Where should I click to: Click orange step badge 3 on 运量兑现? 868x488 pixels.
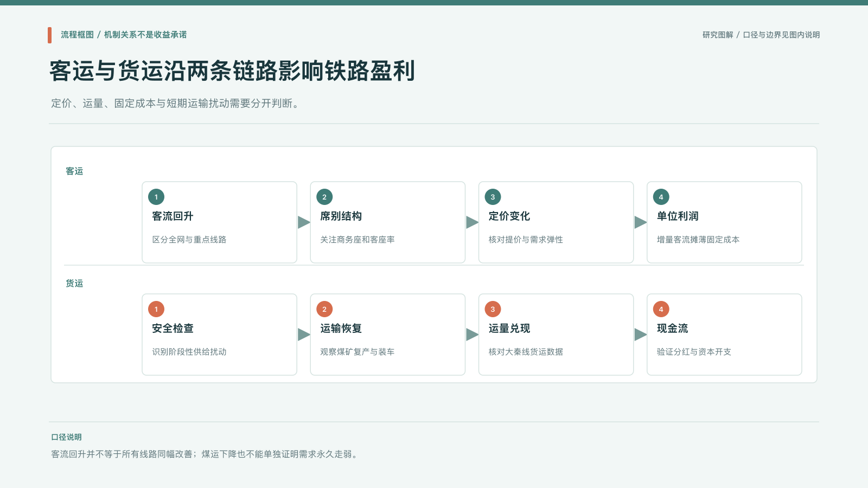pos(493,309)
